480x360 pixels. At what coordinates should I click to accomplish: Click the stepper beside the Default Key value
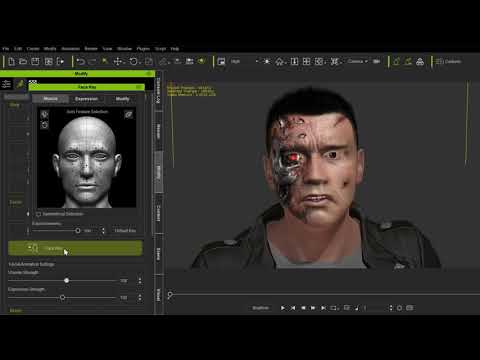coord(103,231)
